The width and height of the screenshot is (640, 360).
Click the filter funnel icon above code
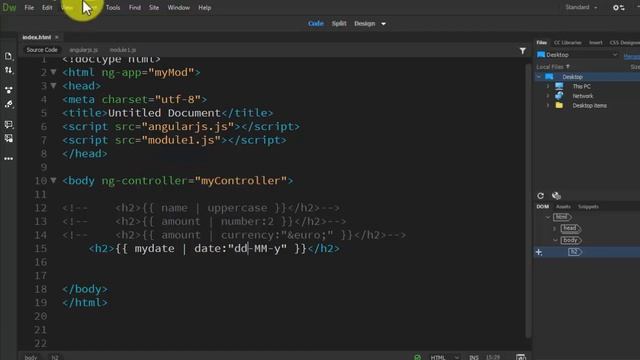pyautogui.click(x=522, y=51)
